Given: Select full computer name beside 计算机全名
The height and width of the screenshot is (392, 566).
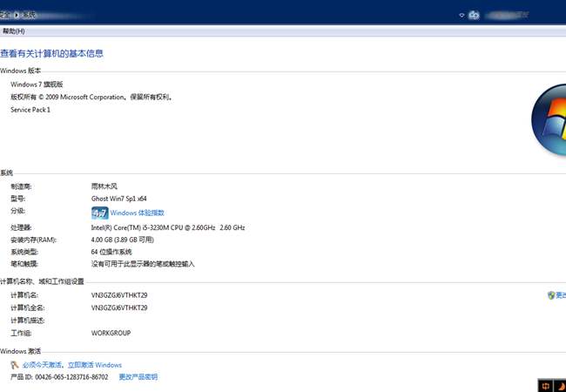Looking at the screenshot, I should [119, 308].
